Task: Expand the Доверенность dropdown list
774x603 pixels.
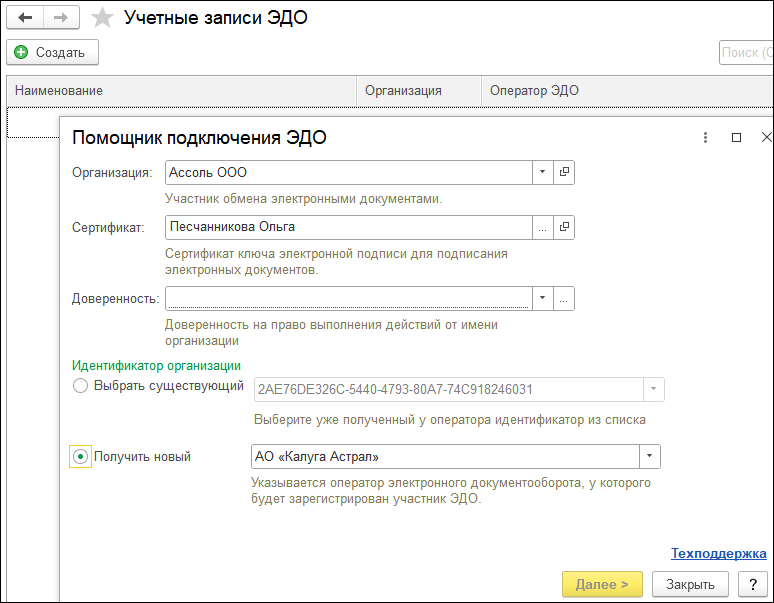Action: 542,298
